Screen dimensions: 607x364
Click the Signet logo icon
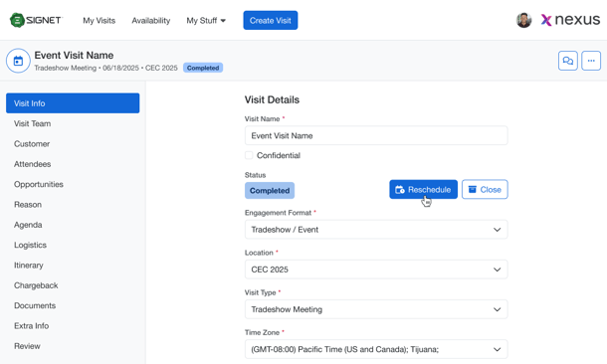click(x=17, y=20)
